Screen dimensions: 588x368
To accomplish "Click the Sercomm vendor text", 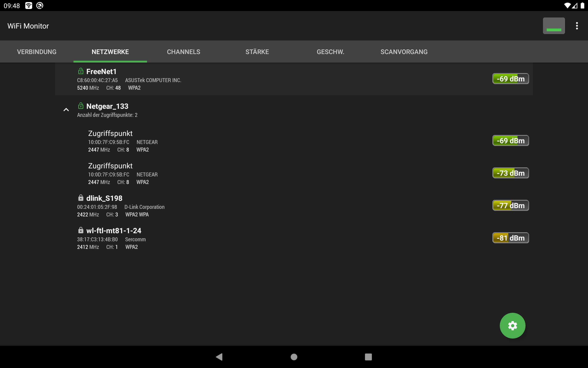I will [135, 239].
